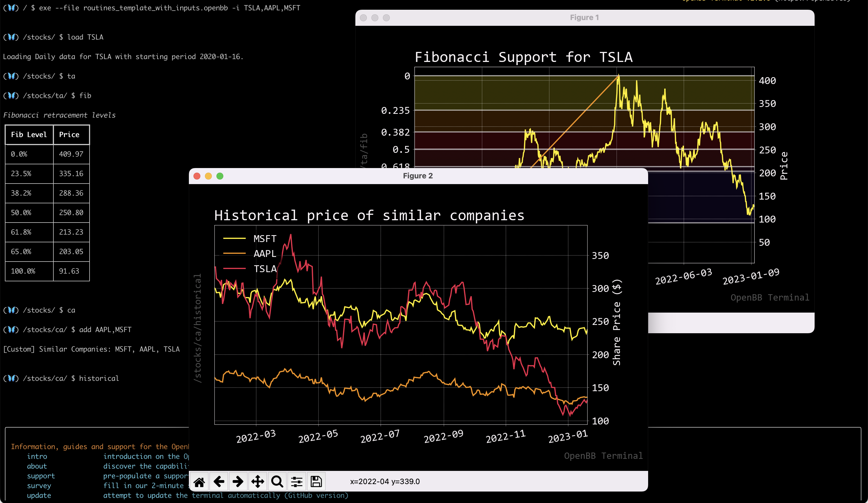Click the 'load TSLA' command line in terminal
868x503 pixels.
[x=53, y=37]
